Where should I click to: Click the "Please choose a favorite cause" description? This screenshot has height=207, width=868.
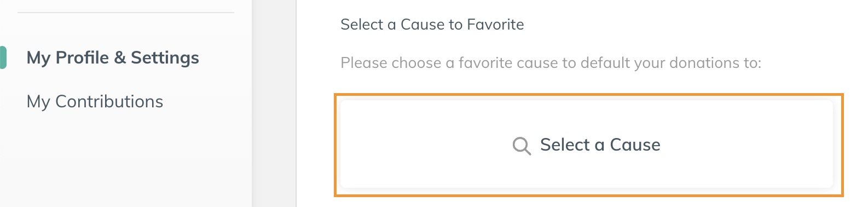[551, 63]
